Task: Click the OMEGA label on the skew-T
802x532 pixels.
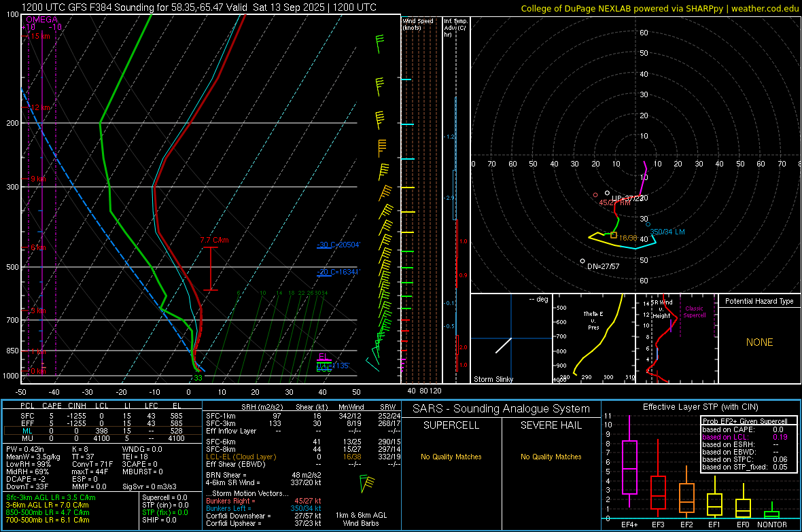Action: tap(41, 20)
